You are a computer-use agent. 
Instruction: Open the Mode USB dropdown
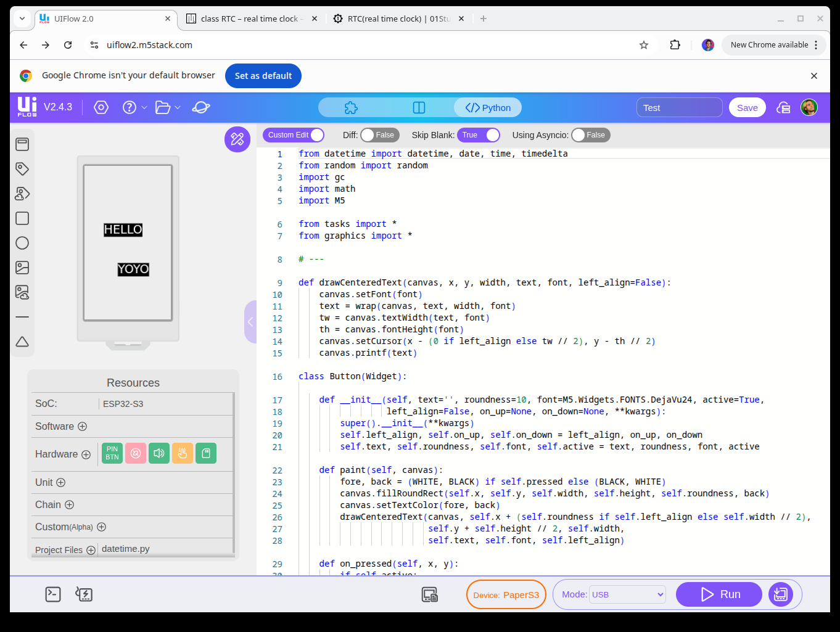pyautogui.click(x=627, y=594)
